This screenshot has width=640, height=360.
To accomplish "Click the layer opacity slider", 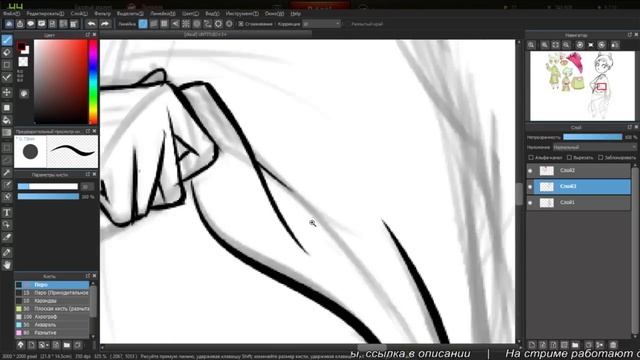I will click(x=593, y=137).
